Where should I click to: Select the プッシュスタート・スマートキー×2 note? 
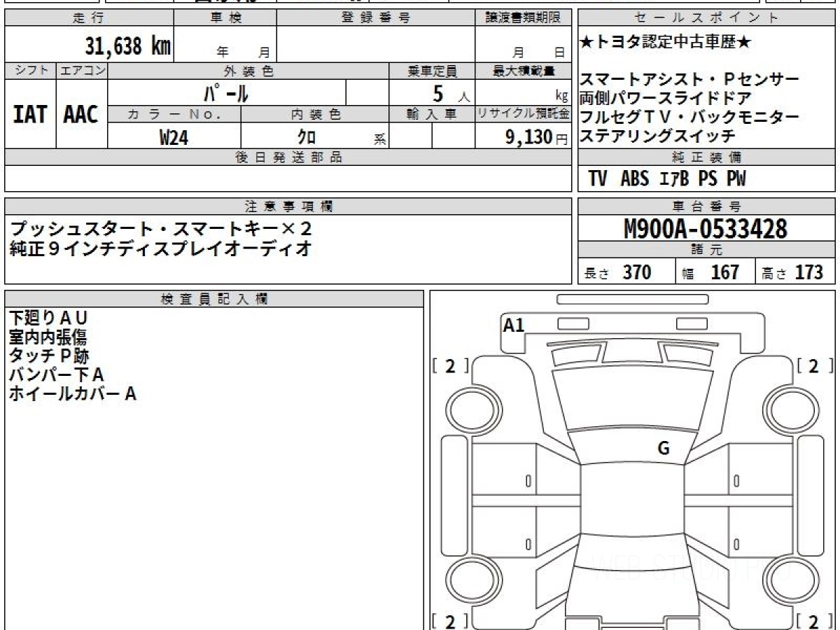(x=161, y=230)
